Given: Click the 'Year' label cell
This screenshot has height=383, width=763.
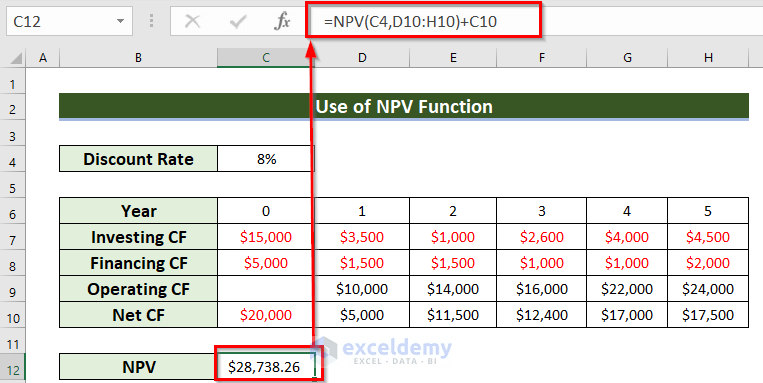Looking at the screenshot, I should pyautogui.click(x=139, y=211).
